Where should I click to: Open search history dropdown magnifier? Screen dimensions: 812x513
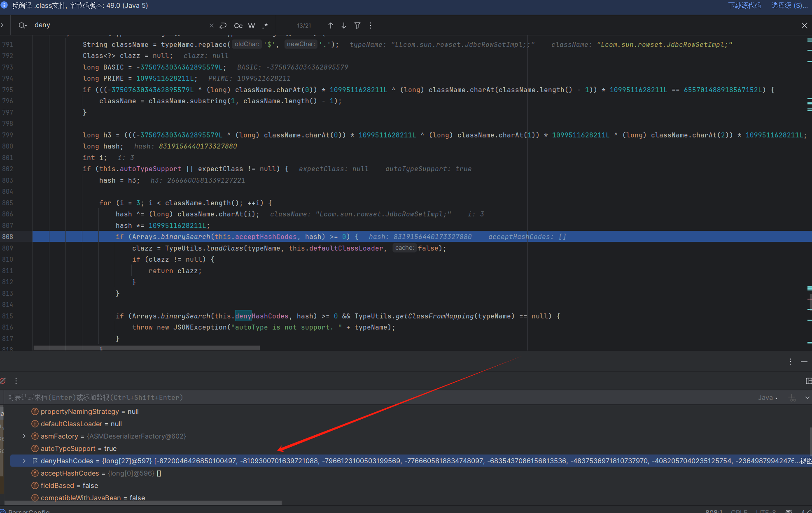coord(23,26)
